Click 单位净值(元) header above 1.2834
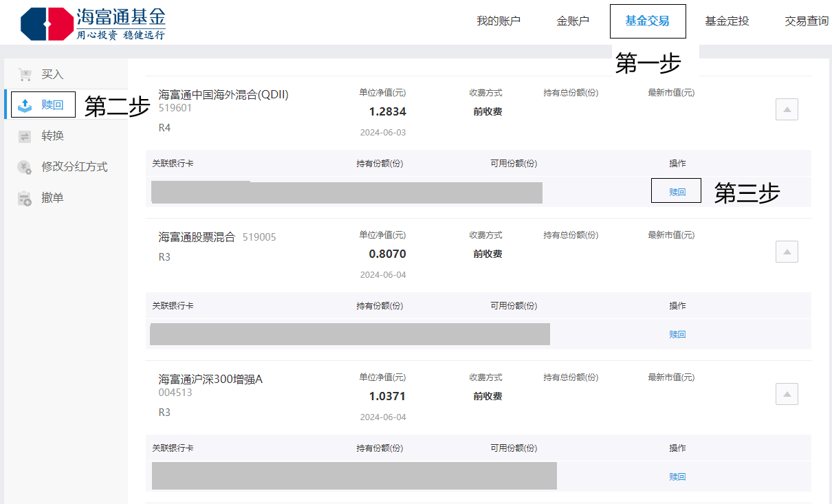Screen dimensions: 832x504 382,93
